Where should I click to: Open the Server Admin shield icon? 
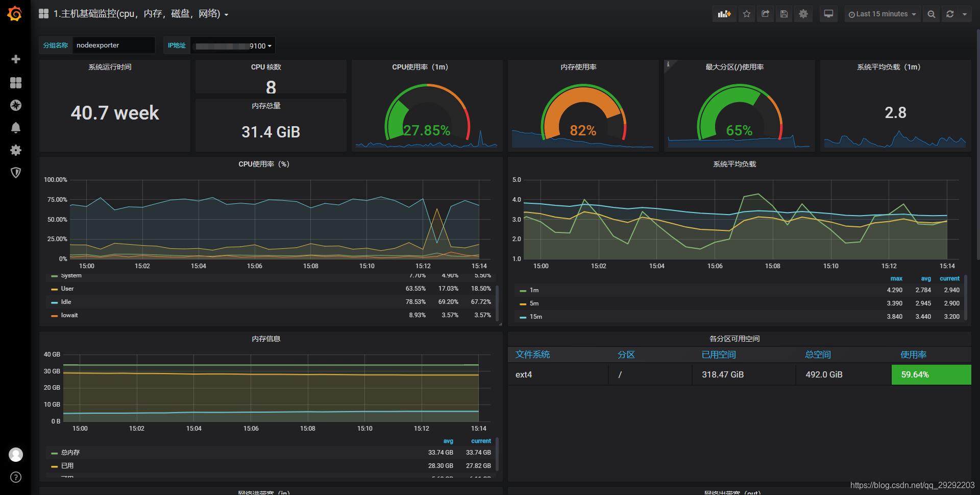click(x=16, y=173)
